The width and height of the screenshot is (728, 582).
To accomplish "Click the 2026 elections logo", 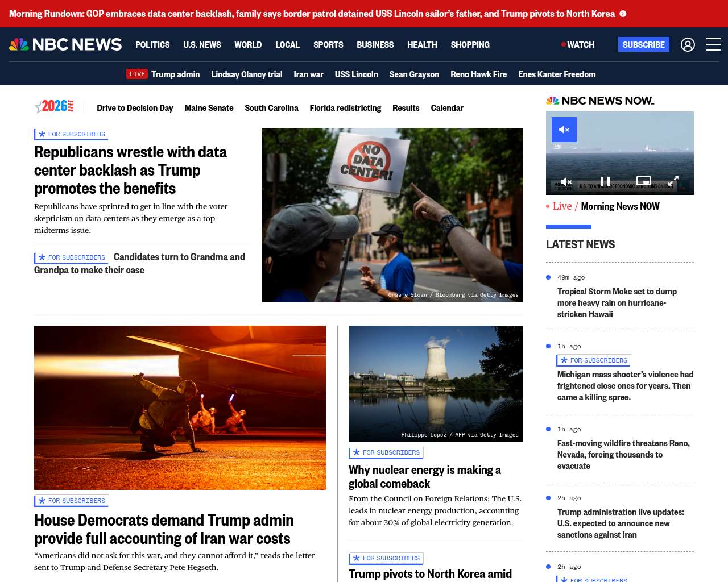I will (x=54, y=106).
